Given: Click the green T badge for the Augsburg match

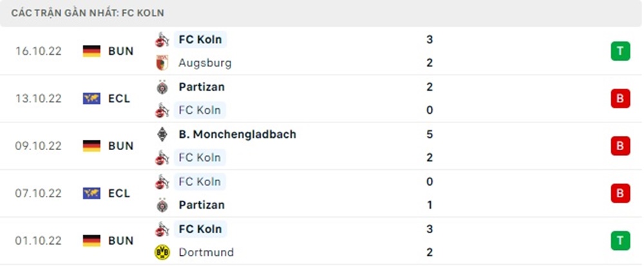Looking at the screenshot, I should point(620,51).
